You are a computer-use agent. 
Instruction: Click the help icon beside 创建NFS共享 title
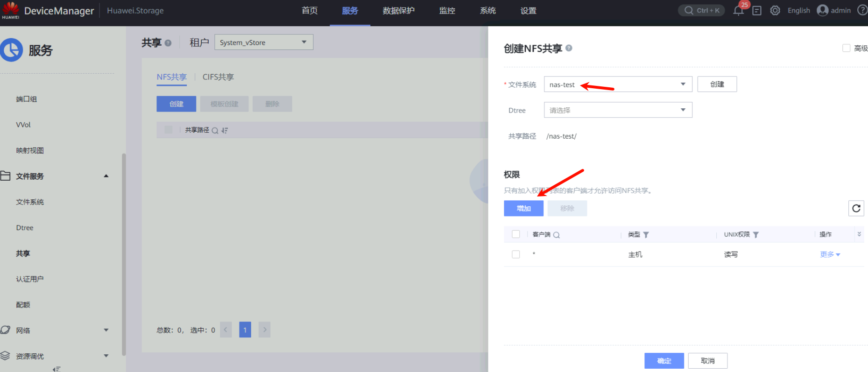pyautogui.click(x=569, y=48)
